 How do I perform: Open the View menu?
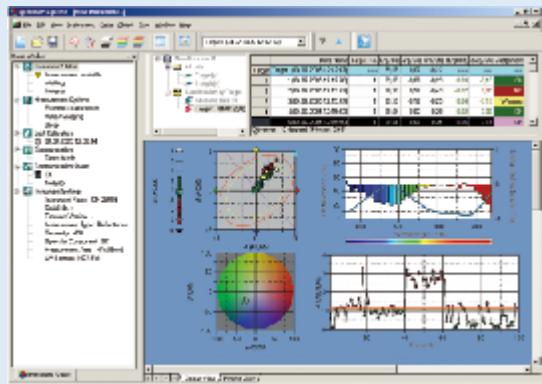[56, 25]
